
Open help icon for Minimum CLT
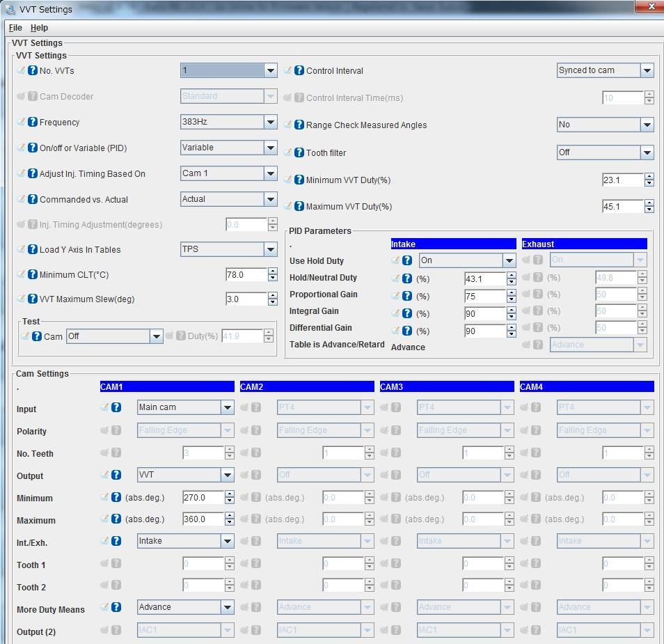[x=33, y=274]
